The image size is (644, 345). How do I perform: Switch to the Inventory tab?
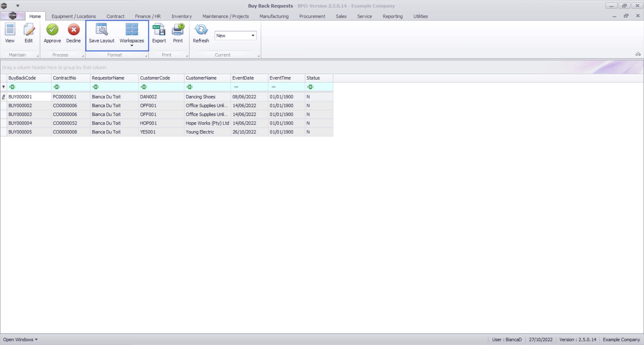[x=181, y=16]
